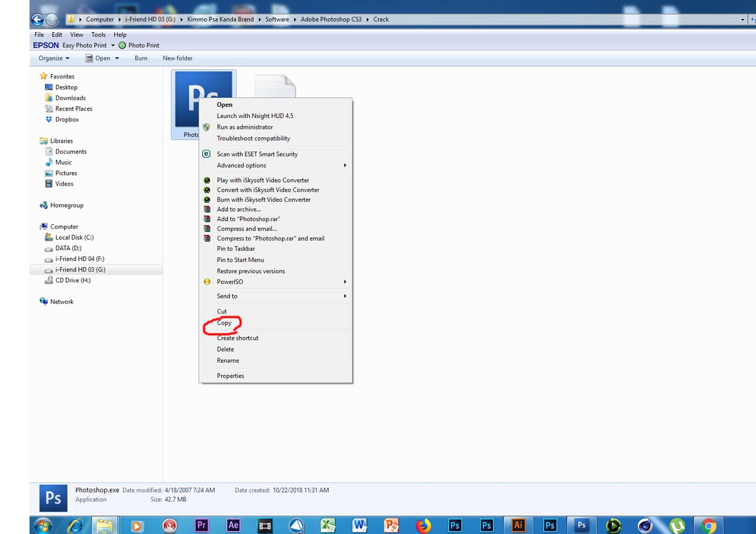Open the View menu
Image resolution: width=756 pixels, height=534 pixels.
(77, 34)
